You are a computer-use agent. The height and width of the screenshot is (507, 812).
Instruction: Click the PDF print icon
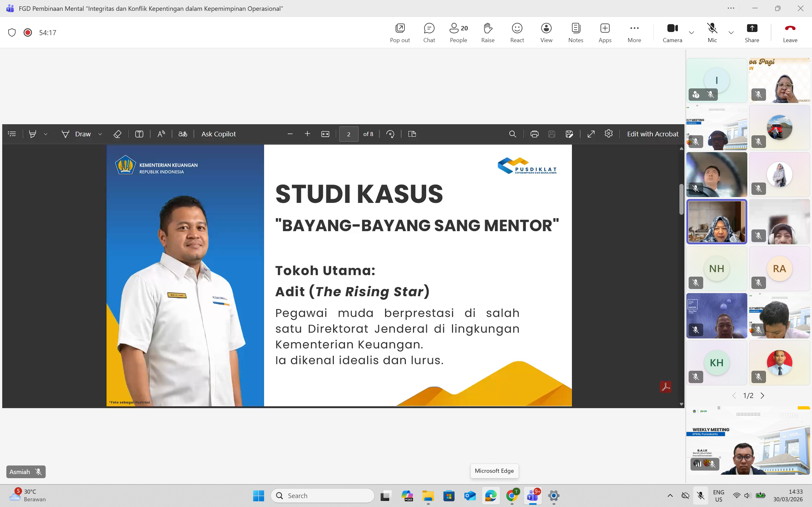tap(534, 134)
